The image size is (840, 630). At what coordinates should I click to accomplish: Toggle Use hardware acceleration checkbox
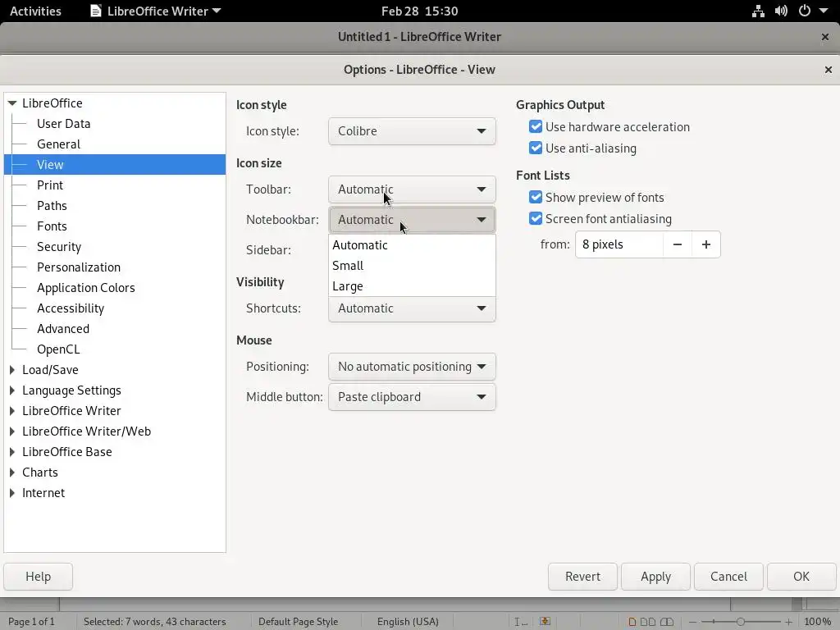tap(535, 126)
